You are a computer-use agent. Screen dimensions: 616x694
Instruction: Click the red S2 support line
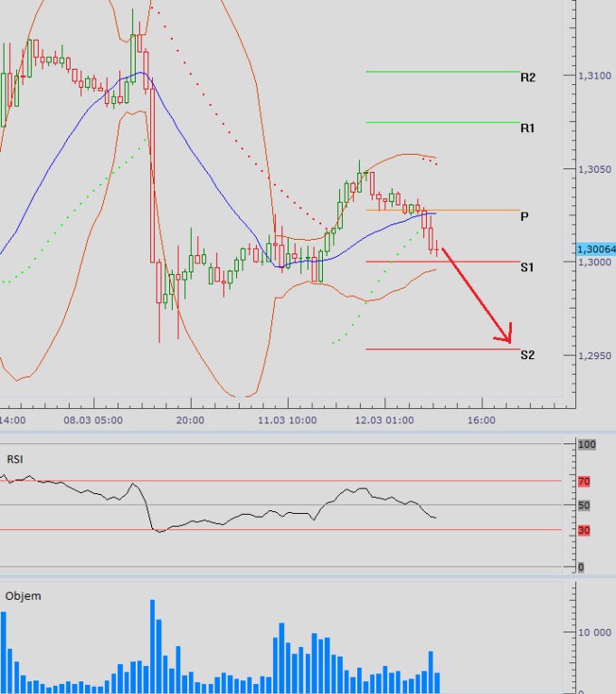tap(442, 349)
